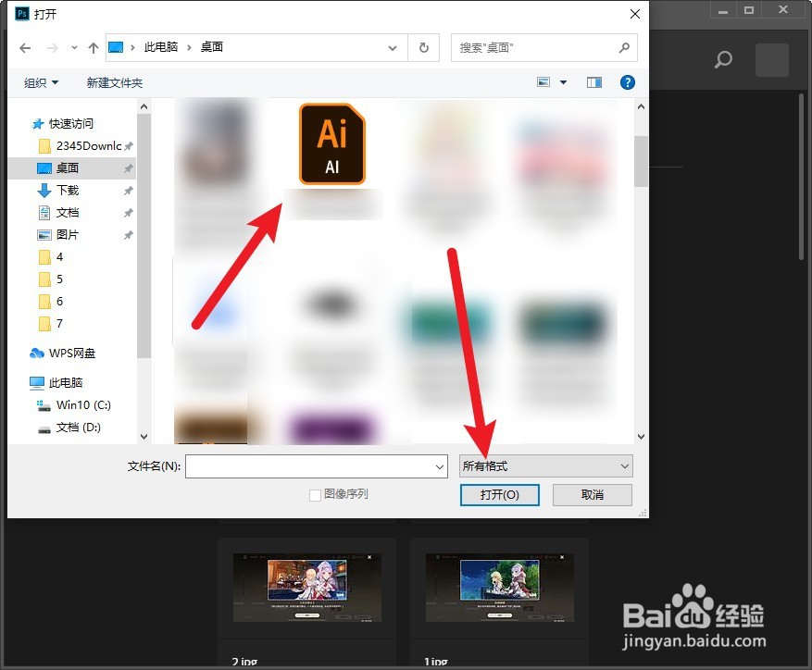
Task: Open 图片 in the sidebar
Action: (68, 235)
